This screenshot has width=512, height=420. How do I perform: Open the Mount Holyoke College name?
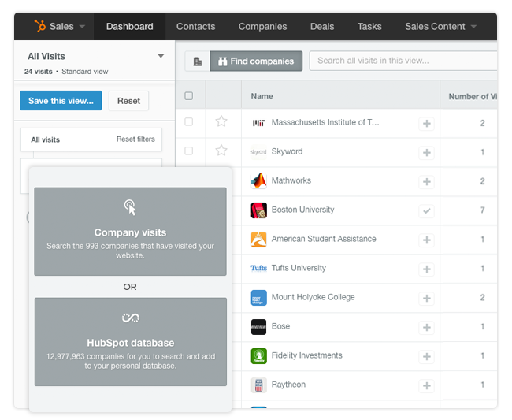point(314,297)
